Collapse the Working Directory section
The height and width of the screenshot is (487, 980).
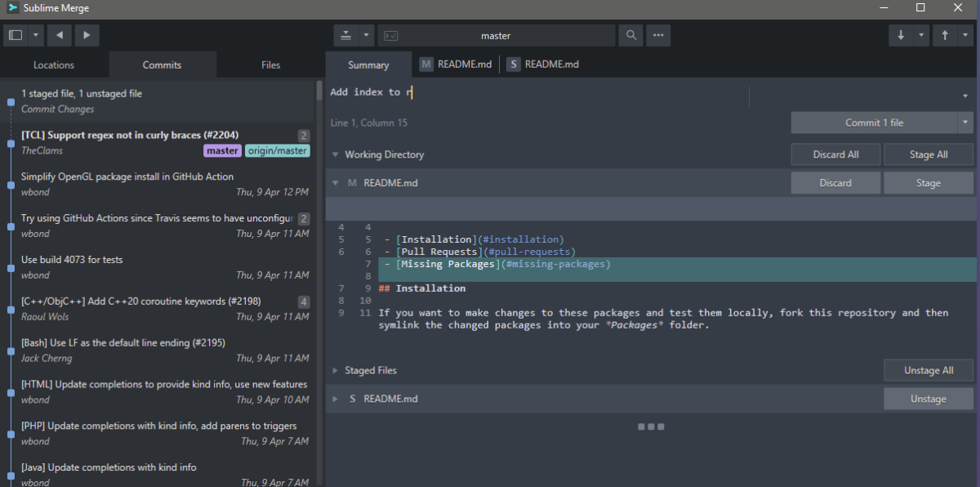click(x=336, y=154)
